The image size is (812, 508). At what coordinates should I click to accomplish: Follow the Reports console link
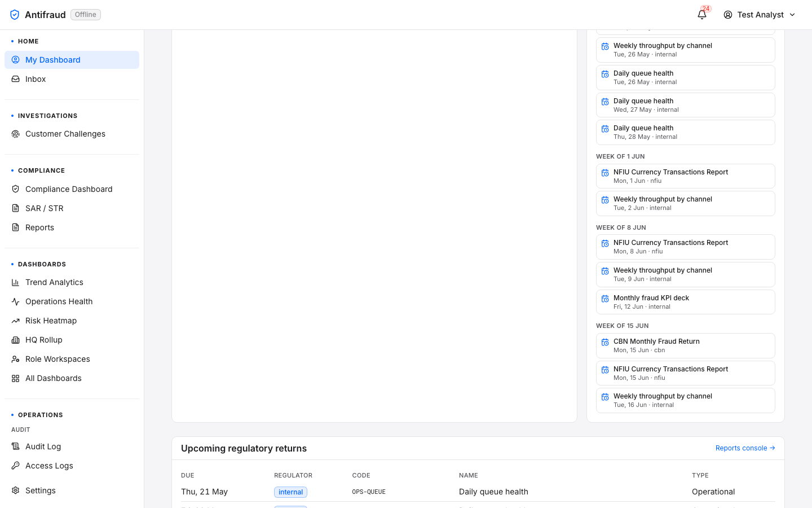click(x=745, y=448)
